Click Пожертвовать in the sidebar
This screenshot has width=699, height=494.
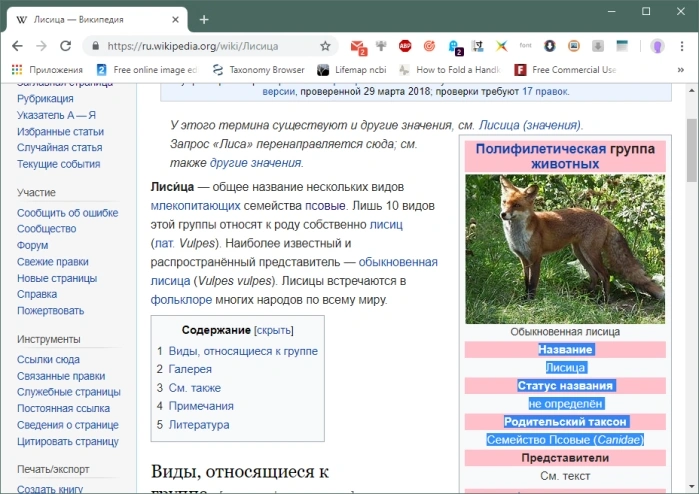[50, 311]
